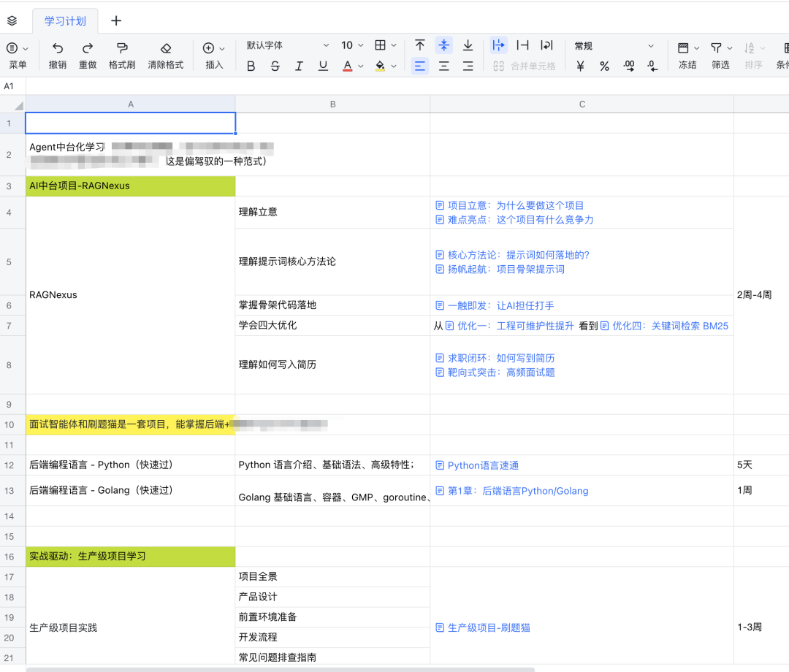Apply currency yen format
The width and height of the screenshot is (789, 672).
(x=580, y=66)
